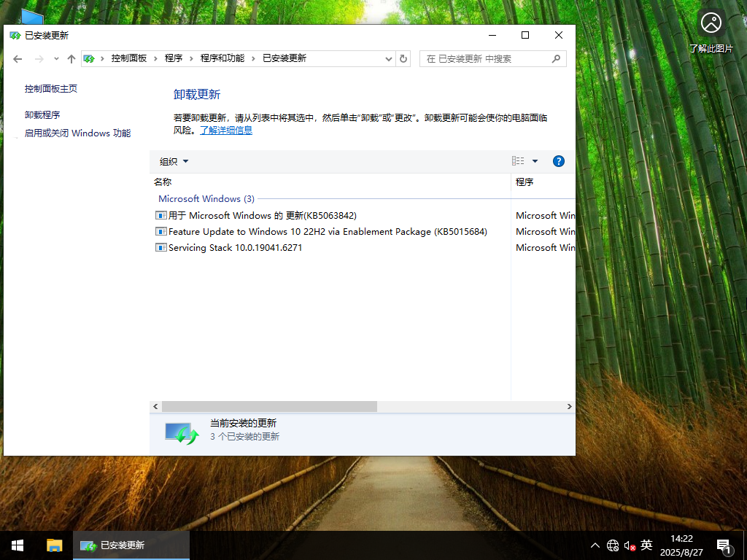Click the network icon in system tray
Image resolution: width=747 pixels, height=560 pixels.
point(613,545)
